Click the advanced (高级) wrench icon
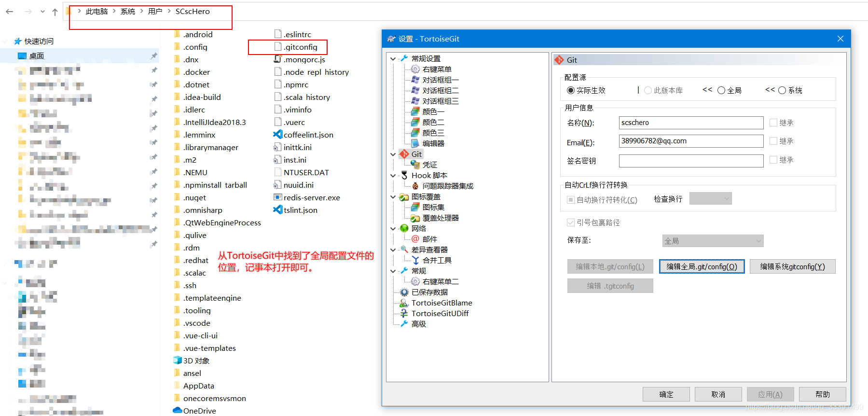 (x=404, y=324)
